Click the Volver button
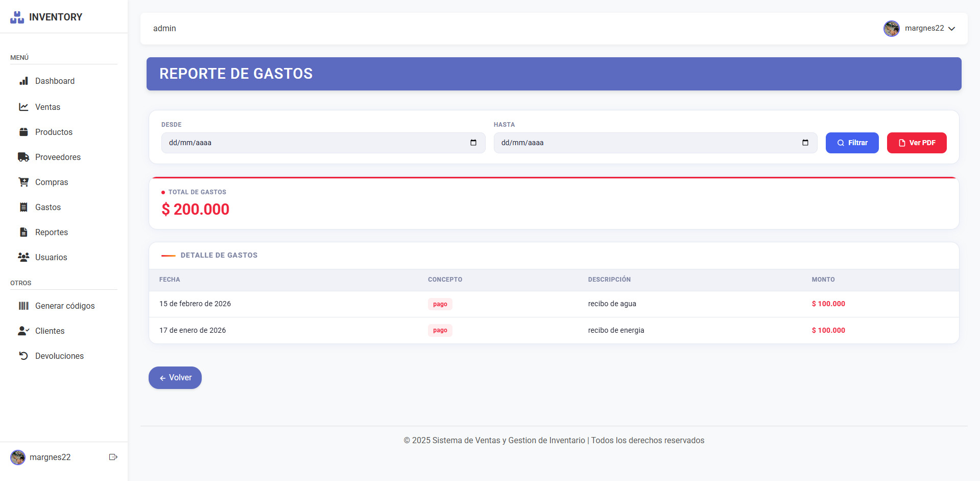This screenshot has height=481, width=980. 175,377
